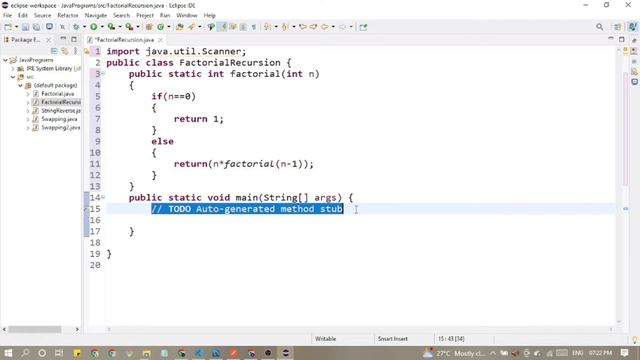
Task: Toggle Link with Editor in Package Explorer
Action: pyautogui.click(x=64, y=51)
